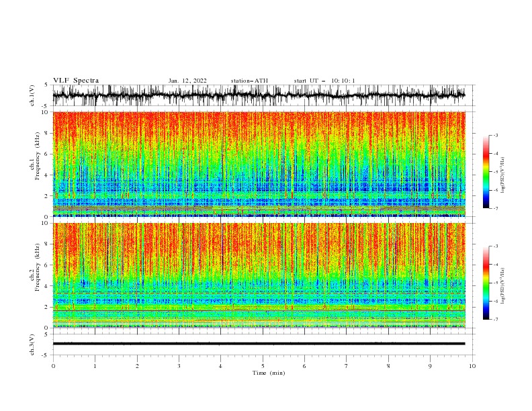Click inside the ch.2 spectrogram panel
The image size is (532, 411).
tap(259, 275)
